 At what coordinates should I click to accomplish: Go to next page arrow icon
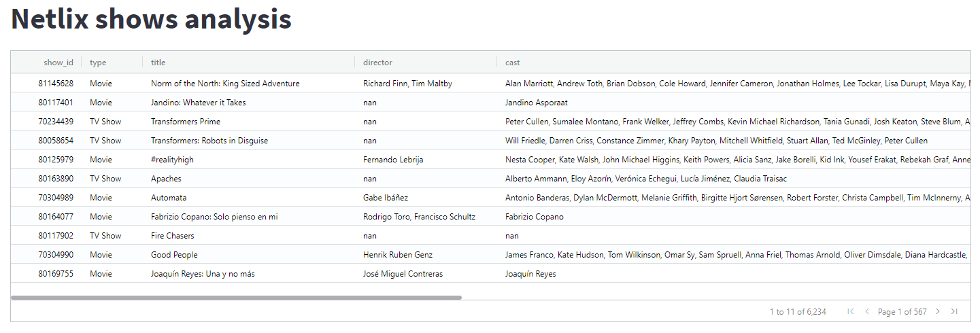click(938, 311)
